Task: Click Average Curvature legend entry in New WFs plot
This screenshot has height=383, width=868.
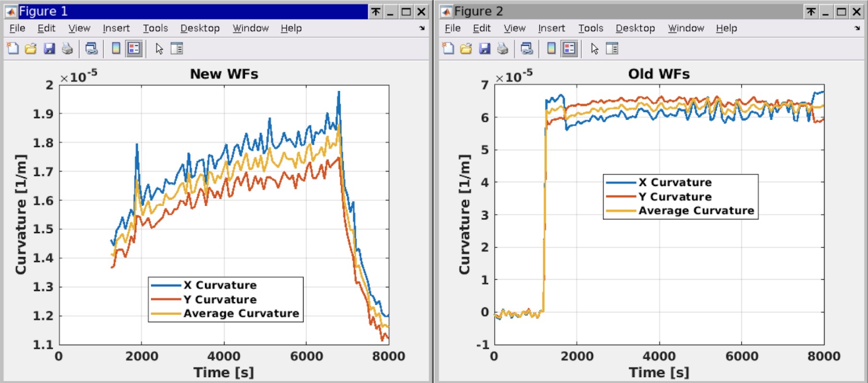Action: pos(241,314)
